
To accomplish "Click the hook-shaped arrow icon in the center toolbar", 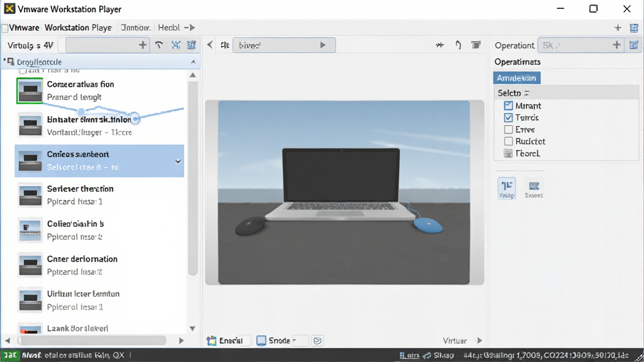I will click(458, 45).
